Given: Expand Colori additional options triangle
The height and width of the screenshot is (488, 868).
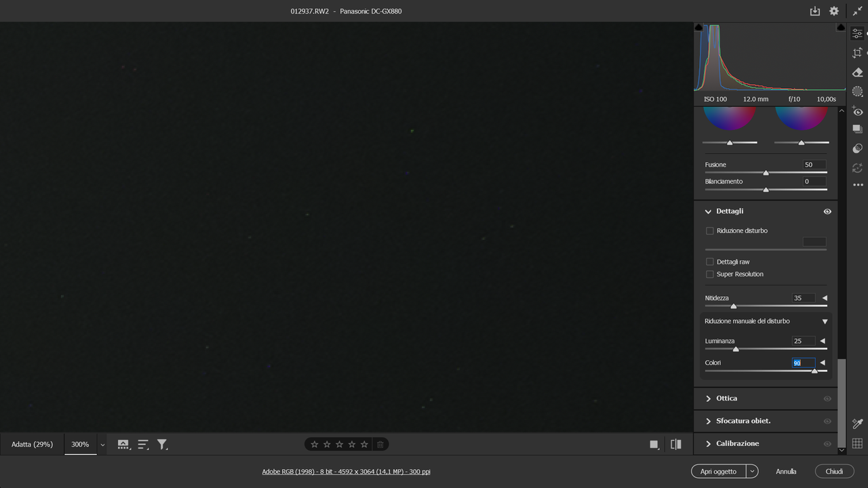Looking at the screenshot, I should (x=823, y=363).
